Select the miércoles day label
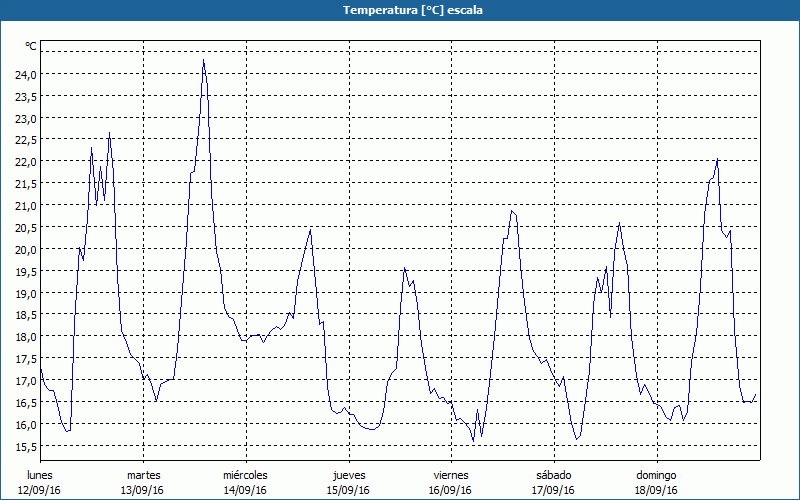Image resolution: width=800 pixels, height=500 pixels. (245, 475)
